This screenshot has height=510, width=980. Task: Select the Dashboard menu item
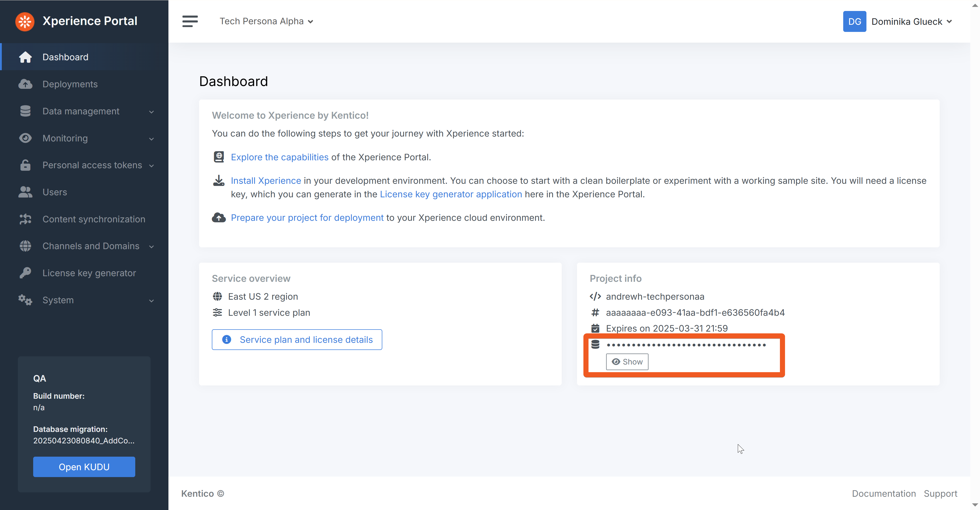(x=65, y=57)
